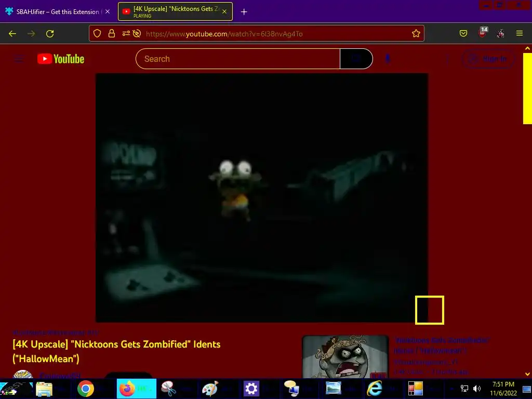This screenshot has width=532, height=399.
Task: Go back with the browser back arrow
Action: tap(12, 34)
